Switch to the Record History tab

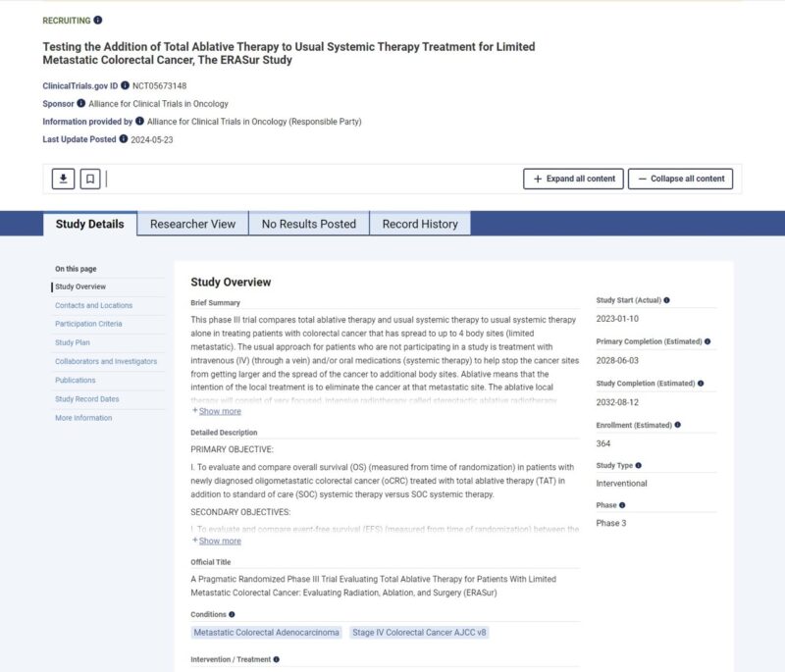click(420, 224)
